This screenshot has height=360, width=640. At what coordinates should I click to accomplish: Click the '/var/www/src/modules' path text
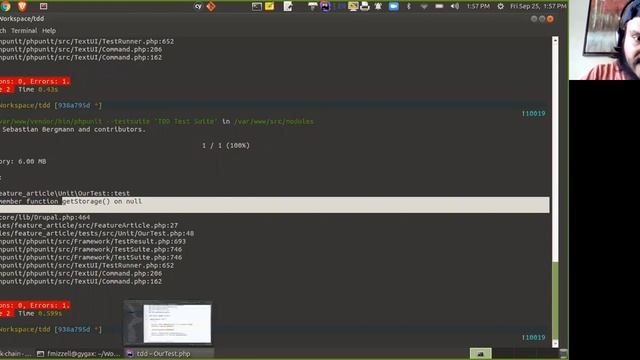[274, 121]
